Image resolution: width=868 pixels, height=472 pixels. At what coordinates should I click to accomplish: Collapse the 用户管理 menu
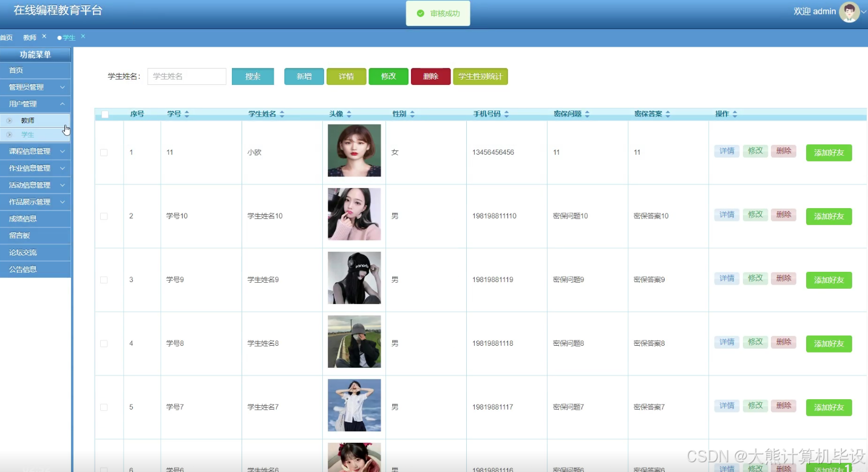(35, 104)
